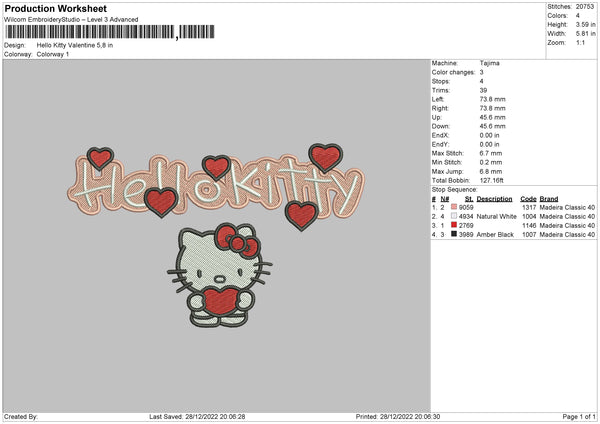The image size is (600, 424).
Task: Click the Min Stitch value 0.2 mm
Action: pyautogui.click(x=491, y=162)
